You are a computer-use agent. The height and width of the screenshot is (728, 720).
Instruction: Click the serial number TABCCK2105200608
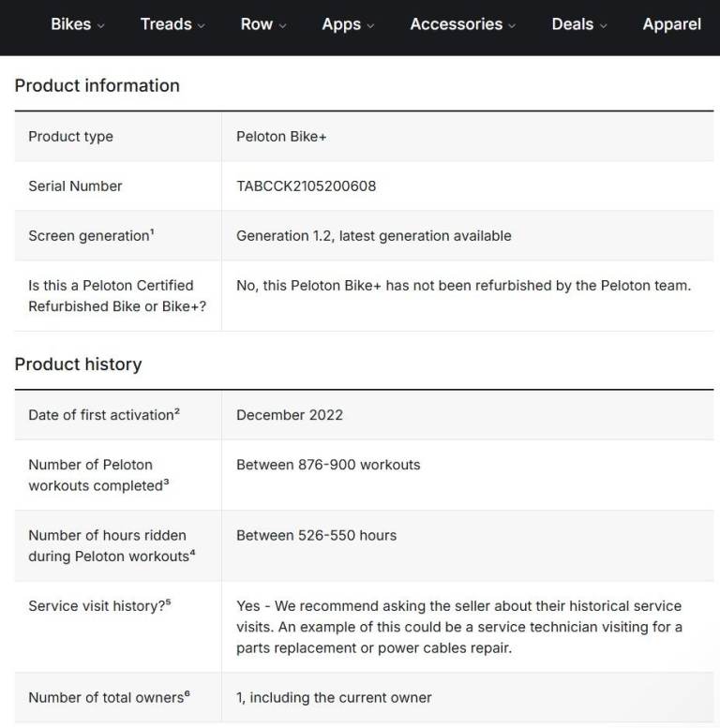pyautogui.click(x=306, y=186)
